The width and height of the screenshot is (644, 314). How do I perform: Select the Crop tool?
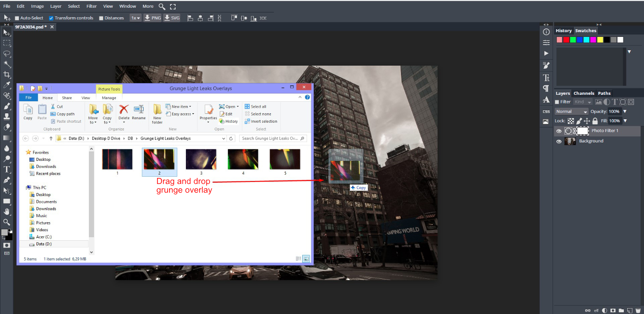coord(7,75)
